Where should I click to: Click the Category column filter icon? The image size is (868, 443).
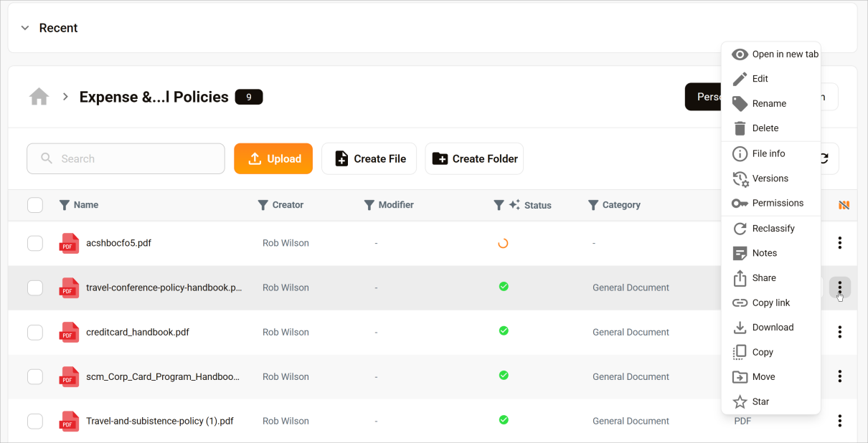click(x=593, y=205)
